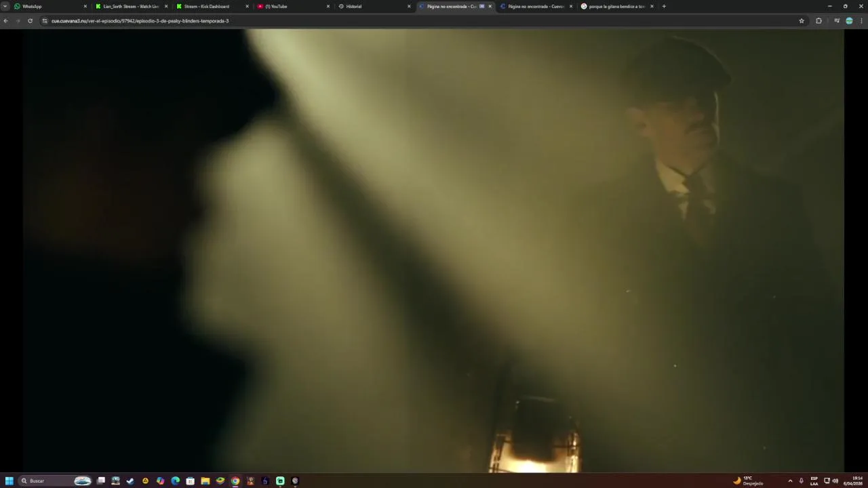Close the WhatsApp tab
Image resolution: width=868 pixels, height=488 pixels.
(x=85, y=6)
